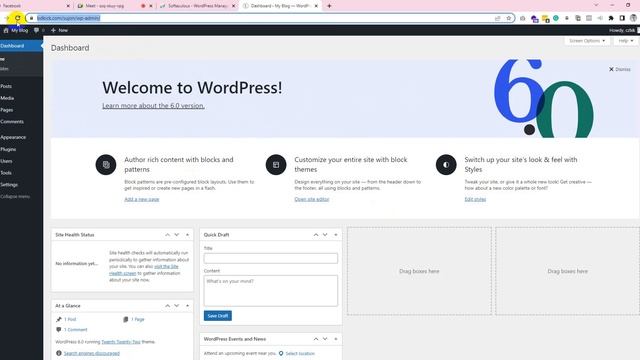Move Site Health Status box up
The height and width of the screenshot is (360, 640).
coord(167,235)
